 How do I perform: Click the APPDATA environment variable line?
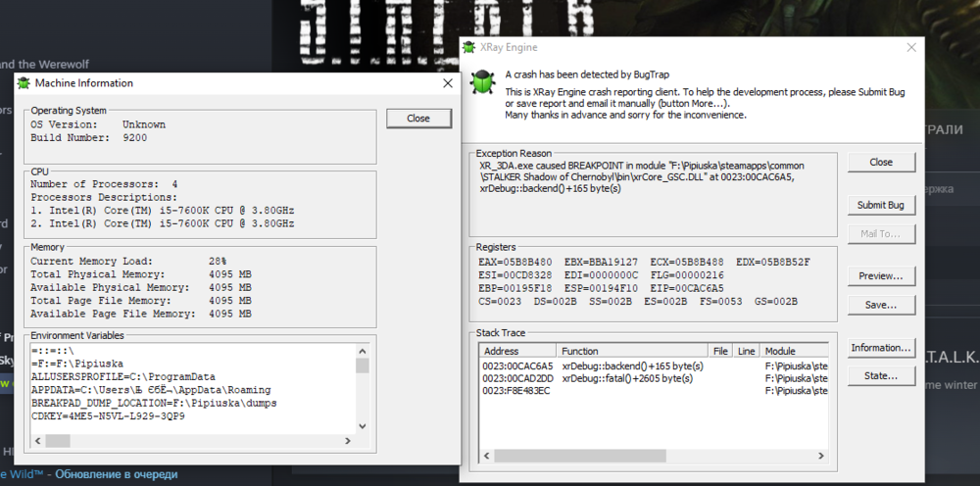151,390
